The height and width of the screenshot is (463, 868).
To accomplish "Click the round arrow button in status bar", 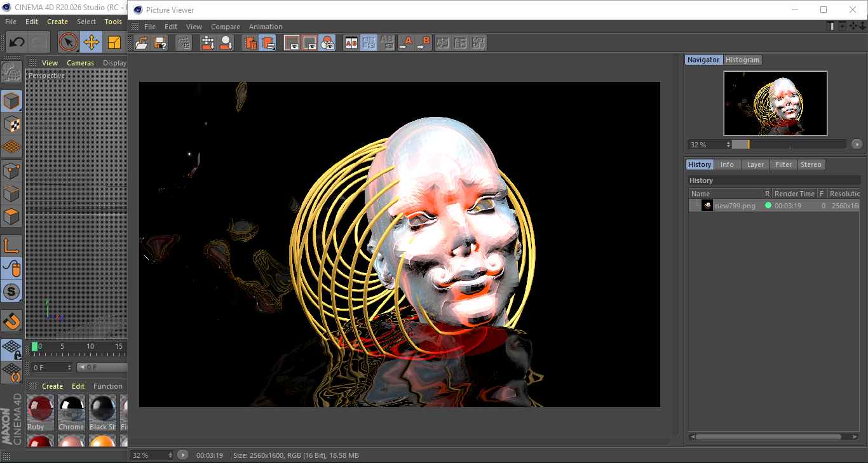I will [183, 455].
